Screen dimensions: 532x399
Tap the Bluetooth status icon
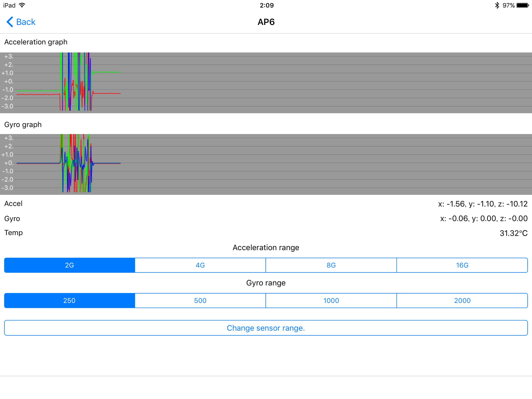(497, 5)
